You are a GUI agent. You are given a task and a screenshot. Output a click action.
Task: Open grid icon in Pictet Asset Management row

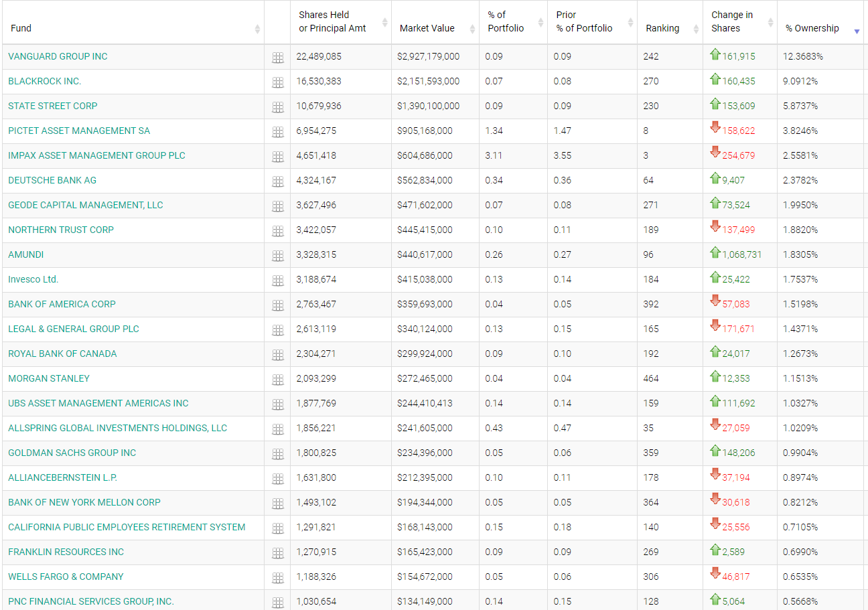tap(278, 132)
